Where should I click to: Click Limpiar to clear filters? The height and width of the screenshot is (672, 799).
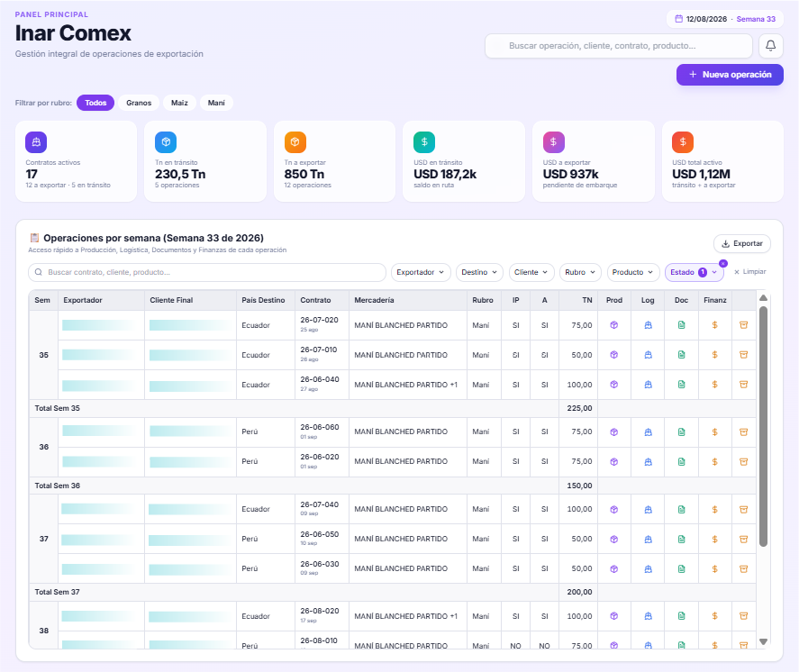[750, 272]
